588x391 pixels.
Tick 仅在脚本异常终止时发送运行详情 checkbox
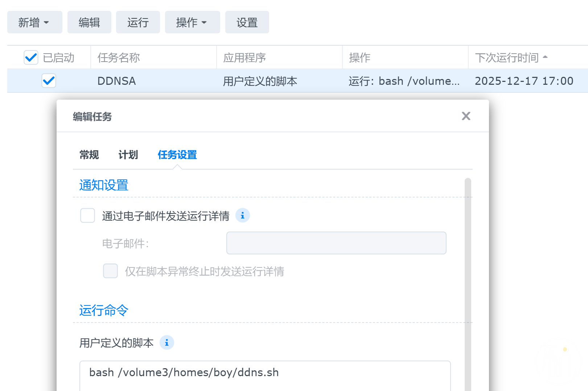coord(110,271)
